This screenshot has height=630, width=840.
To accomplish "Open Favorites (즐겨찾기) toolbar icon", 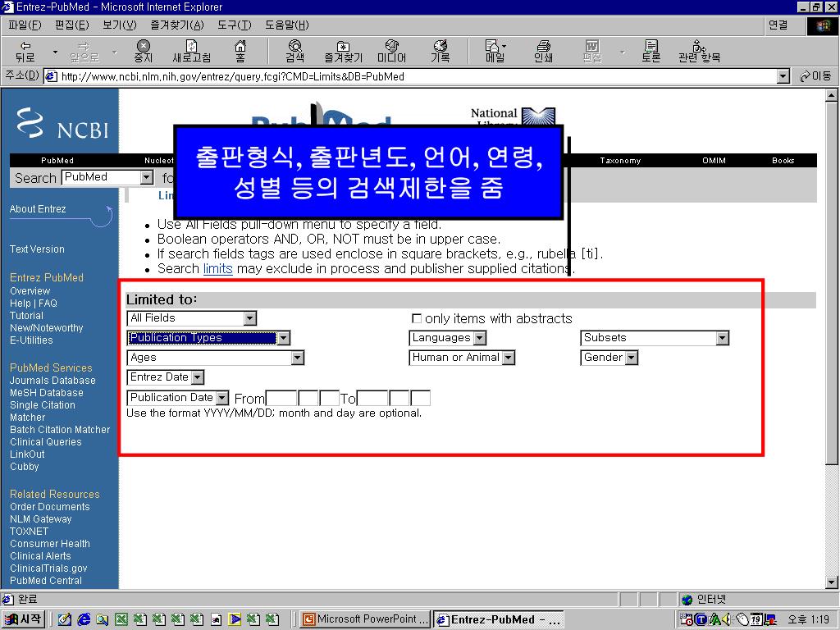I will (343, 52).
